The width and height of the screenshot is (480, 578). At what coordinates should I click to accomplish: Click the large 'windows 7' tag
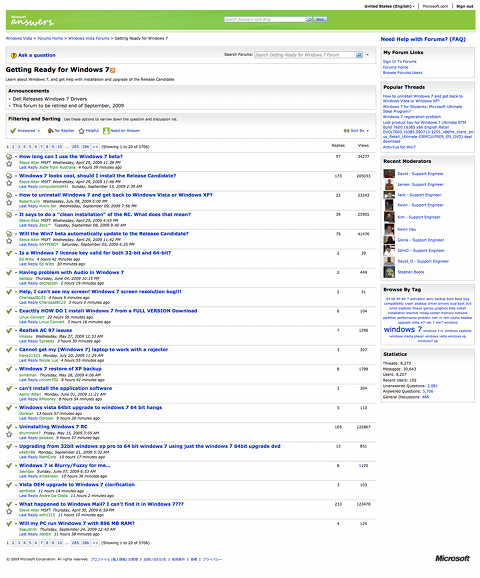(403, 329)
